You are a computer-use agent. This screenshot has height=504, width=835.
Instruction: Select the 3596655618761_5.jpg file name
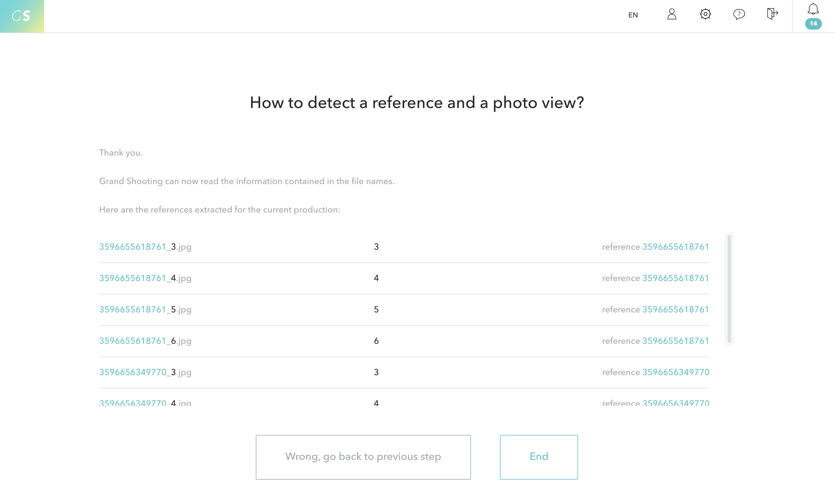145,309
